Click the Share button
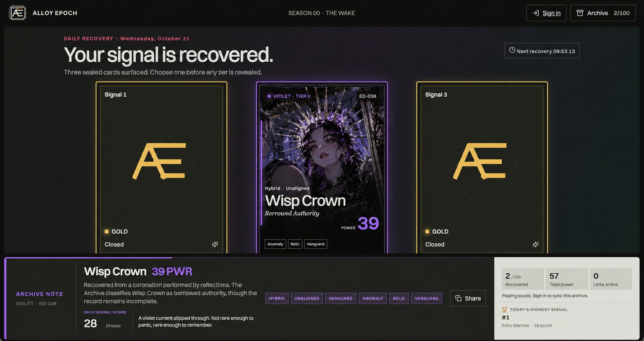The width and height of the screenshot is (644, 341). click(468, 298)
